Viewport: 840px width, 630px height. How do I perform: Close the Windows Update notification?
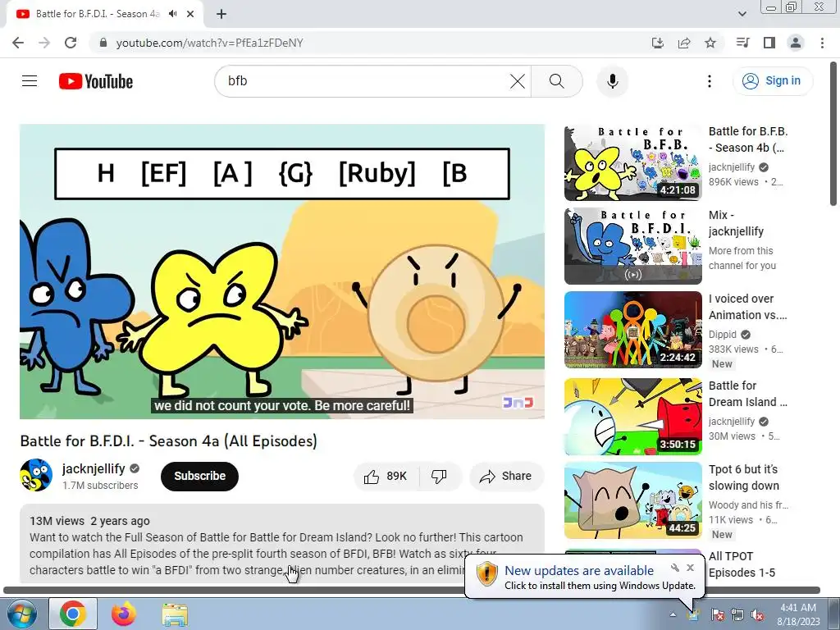pyautogui.click(x=690, y=568)
